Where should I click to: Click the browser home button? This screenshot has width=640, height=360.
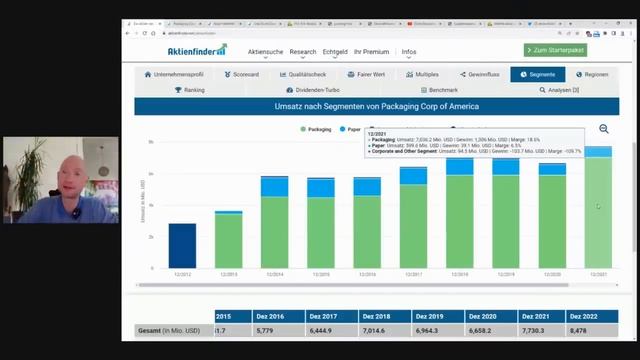153,33
